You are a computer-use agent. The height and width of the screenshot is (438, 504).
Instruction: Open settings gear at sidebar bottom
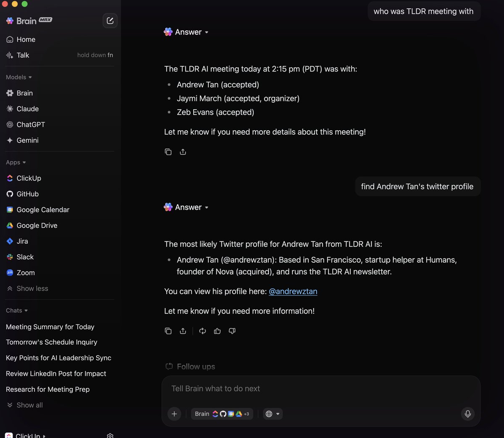[110, 435]
